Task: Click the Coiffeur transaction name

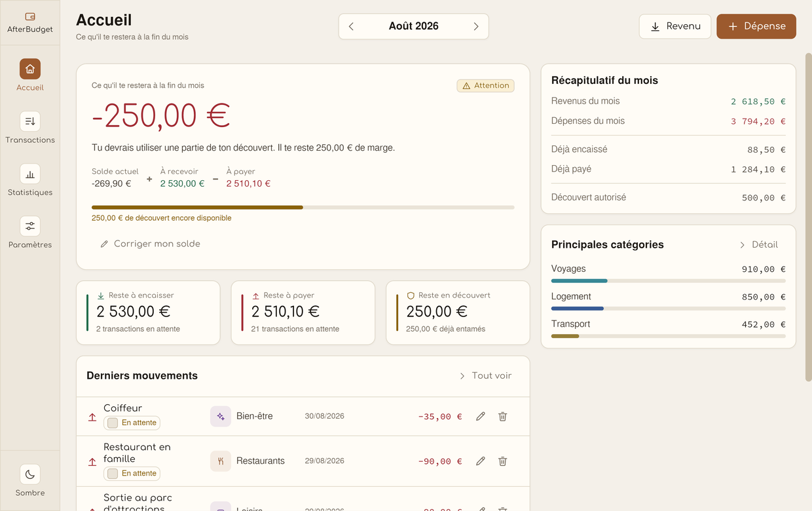Action: [122, 408]
